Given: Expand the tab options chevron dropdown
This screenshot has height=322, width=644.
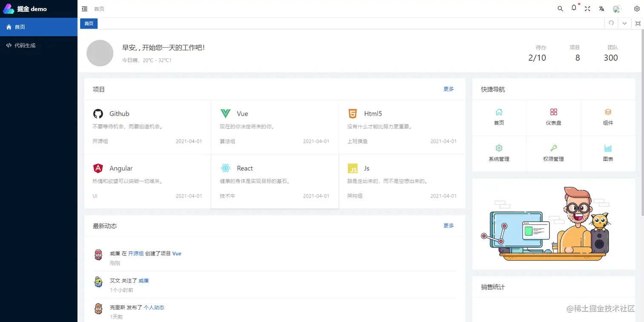Looking at the screenshot, I should tap(624, 23).
